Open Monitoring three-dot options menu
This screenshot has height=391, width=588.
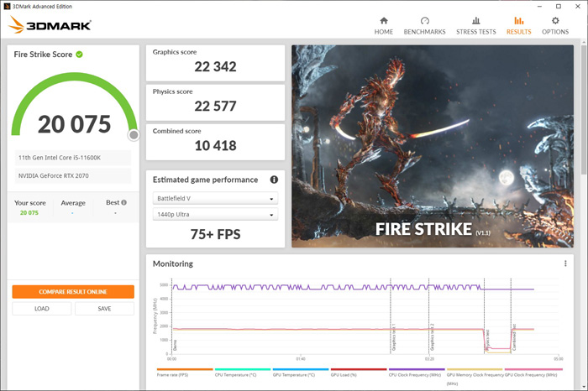[x=565, y=263]
